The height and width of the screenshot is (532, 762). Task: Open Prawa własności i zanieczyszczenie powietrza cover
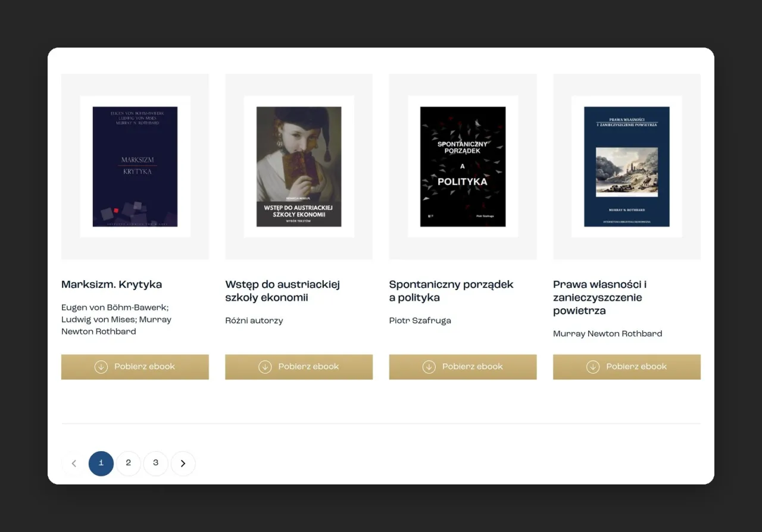click(x=627, y=167)
